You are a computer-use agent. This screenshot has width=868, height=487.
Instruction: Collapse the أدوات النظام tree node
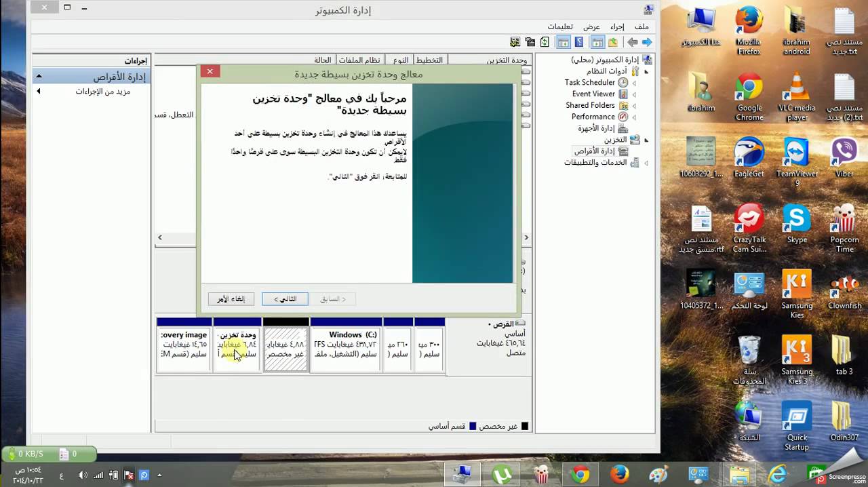(x=646, y=71)
